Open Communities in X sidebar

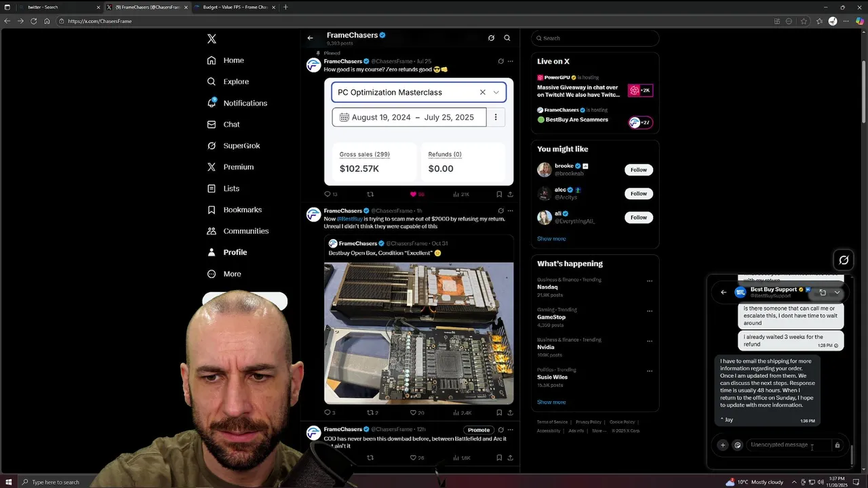(x=238, y=231)
